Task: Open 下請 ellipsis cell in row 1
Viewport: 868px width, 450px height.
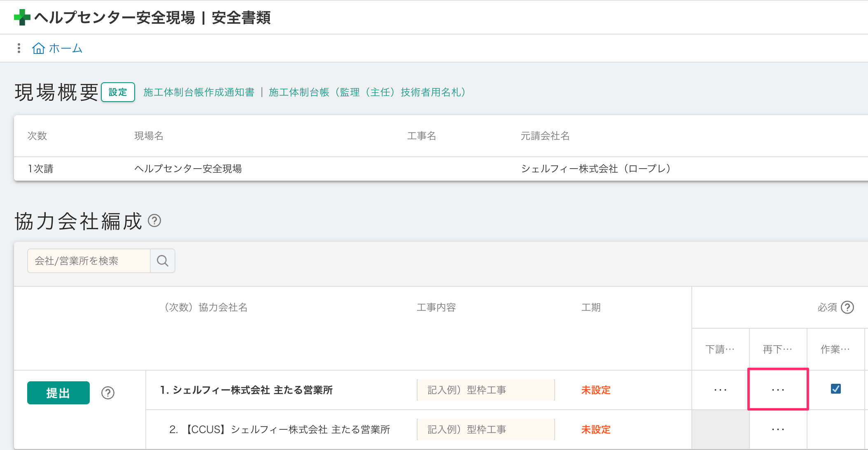Action: click(x=720, y=390)
